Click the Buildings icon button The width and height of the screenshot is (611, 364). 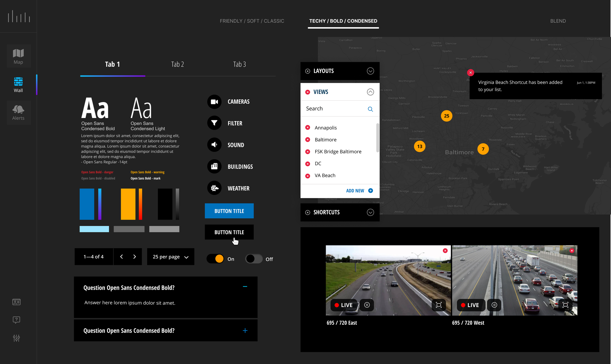point(214,167)
